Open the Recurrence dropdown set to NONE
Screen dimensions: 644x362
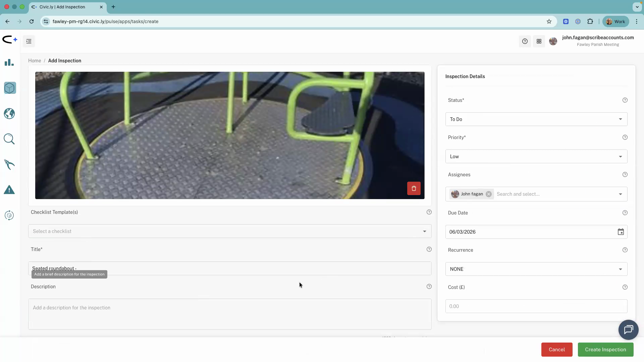pos(536,269)
